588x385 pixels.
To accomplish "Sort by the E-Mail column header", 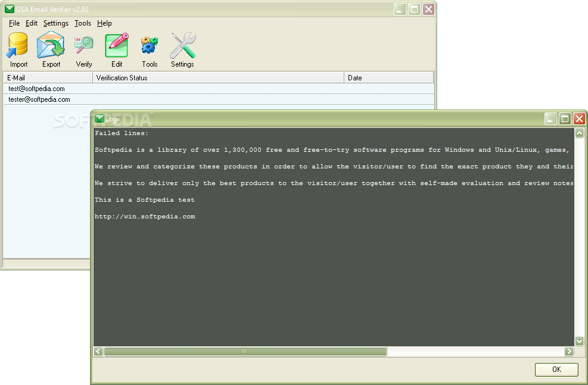I will point(48,77).
